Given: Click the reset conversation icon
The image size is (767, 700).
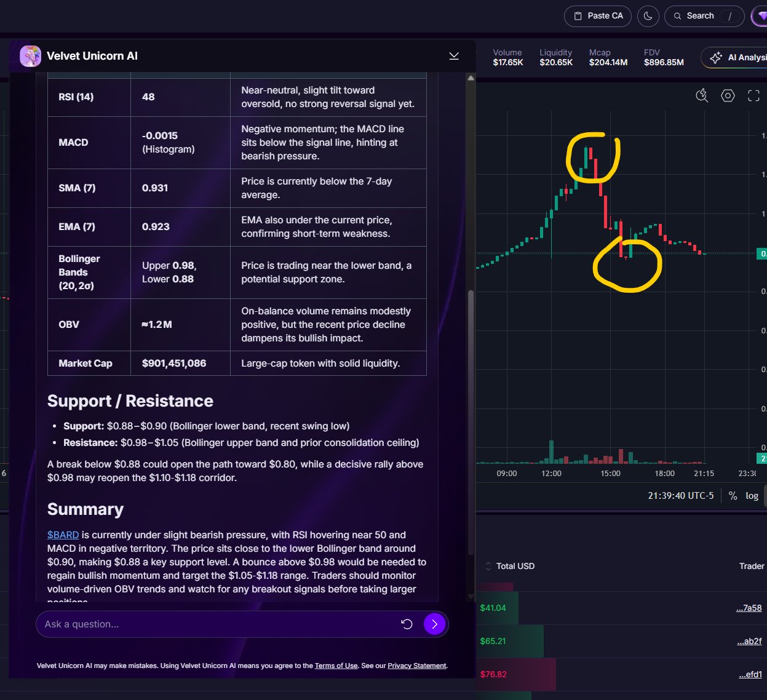Looking at the screenshot, I should tap(407, 624).
